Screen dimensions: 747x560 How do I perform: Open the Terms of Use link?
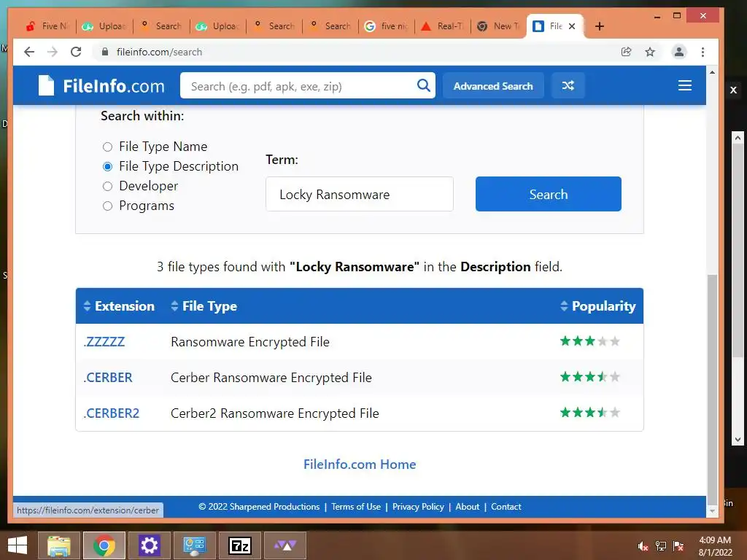[x=356, y=507]
